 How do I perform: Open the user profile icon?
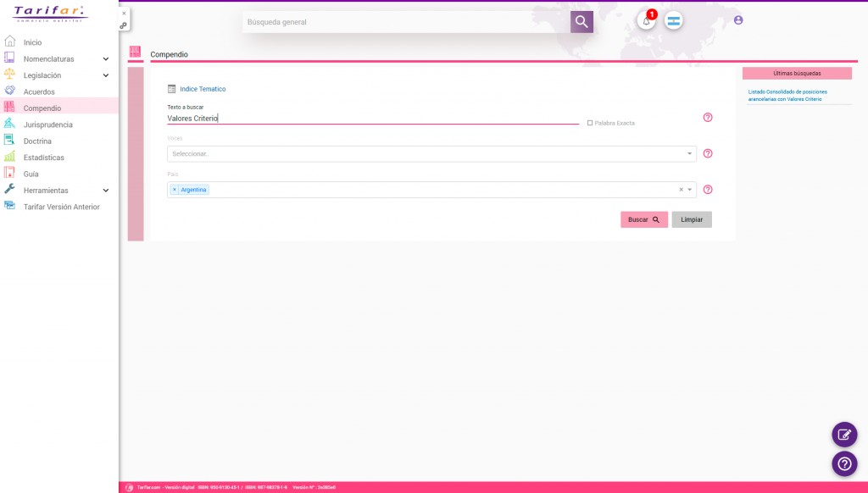click(x=738, y=20)
